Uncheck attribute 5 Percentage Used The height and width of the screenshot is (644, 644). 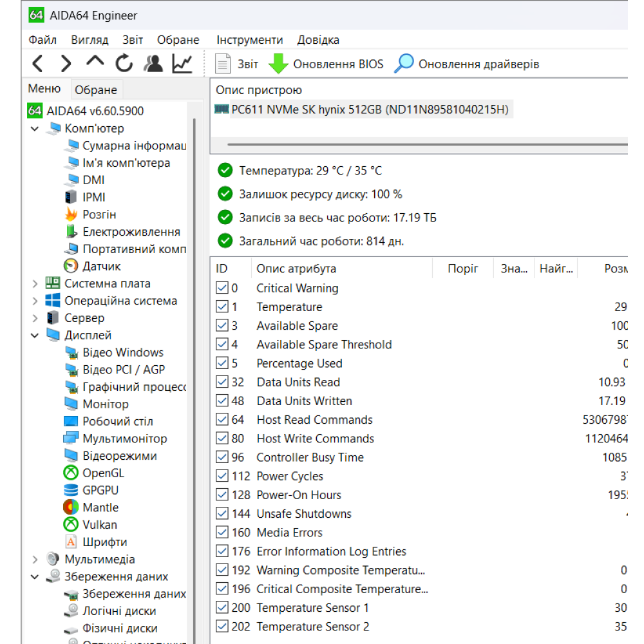tap(223, 363)
